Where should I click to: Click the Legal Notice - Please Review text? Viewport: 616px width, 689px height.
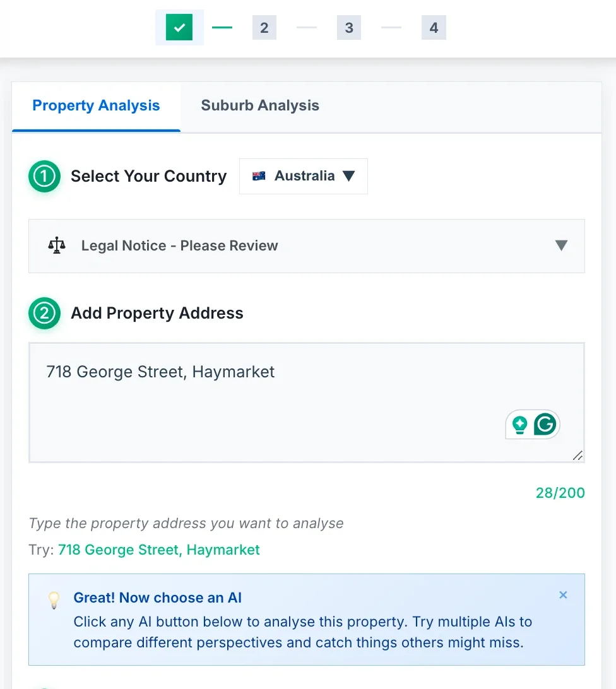pos(179,246)
